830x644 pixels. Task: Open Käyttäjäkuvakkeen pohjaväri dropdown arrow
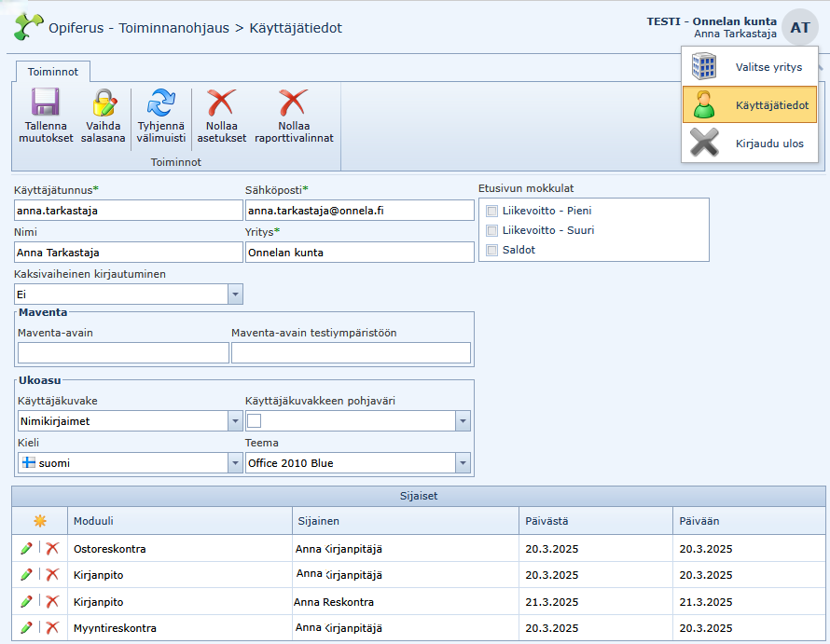pos(463,421)
